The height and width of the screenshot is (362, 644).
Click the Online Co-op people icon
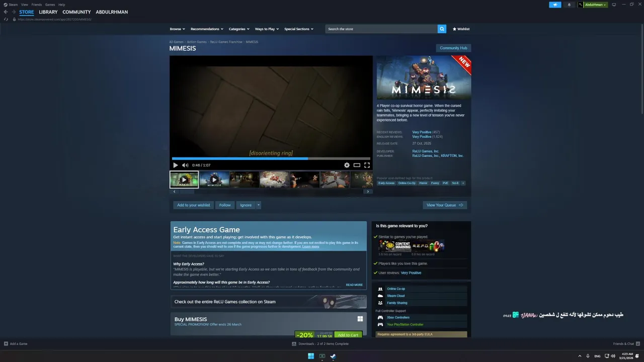[380, 289]
